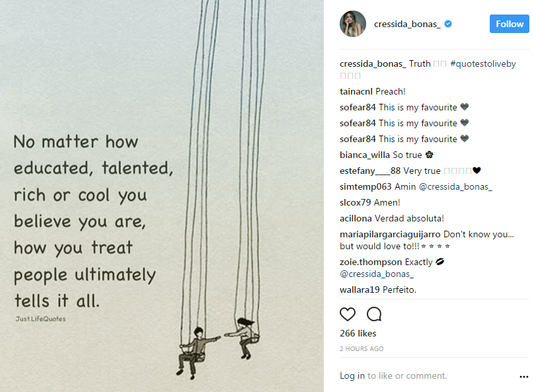
Task: Open cressida_bonas_ username in the header
Action: pyautogui.click(x=408, y=24)
